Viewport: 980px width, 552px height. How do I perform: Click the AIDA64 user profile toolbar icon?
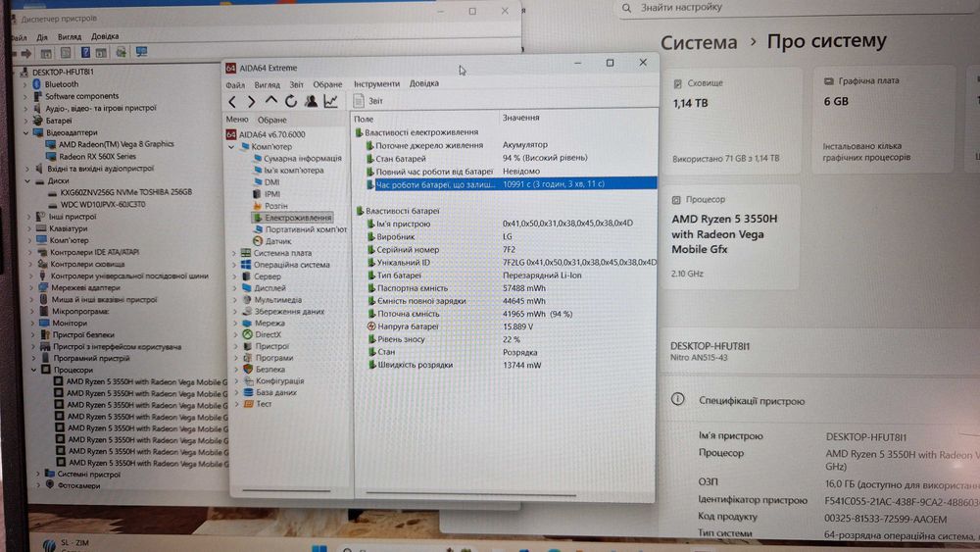[311, 101]
